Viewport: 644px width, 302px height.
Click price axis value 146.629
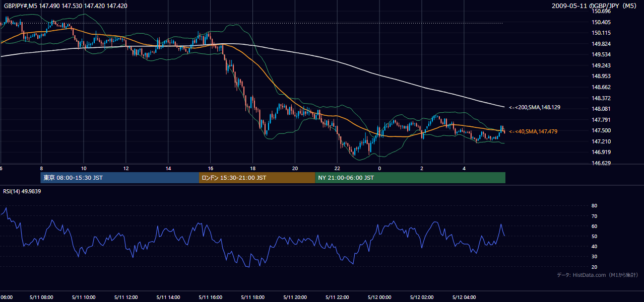(601, 163)
